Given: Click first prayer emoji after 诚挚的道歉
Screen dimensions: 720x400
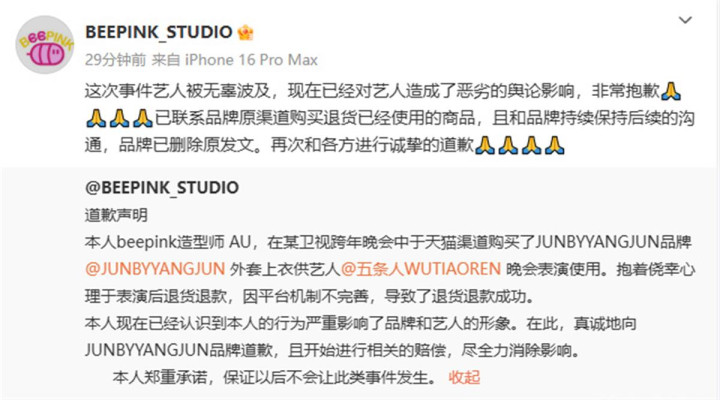Looking at the screenshot, I should click(485, 145).
